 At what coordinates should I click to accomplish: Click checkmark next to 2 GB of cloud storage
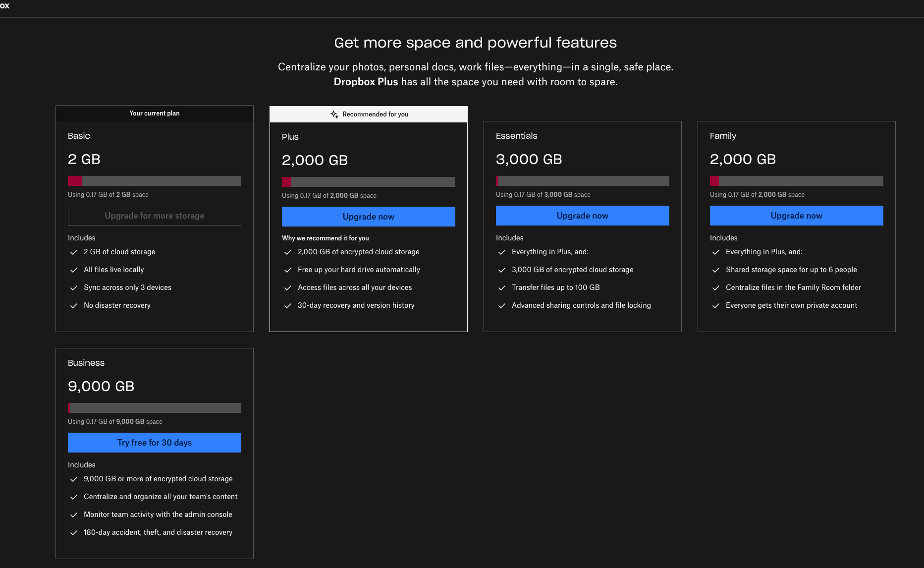[74, 252]
